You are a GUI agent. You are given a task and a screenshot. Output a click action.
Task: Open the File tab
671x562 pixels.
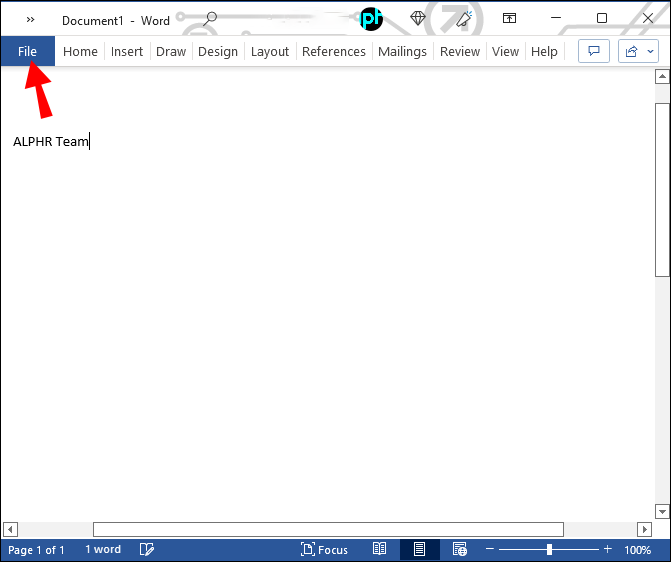(x=27, y=51)
